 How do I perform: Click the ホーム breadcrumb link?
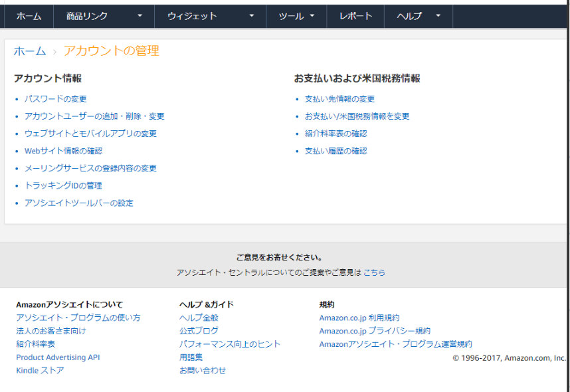[x=30, y=51]
